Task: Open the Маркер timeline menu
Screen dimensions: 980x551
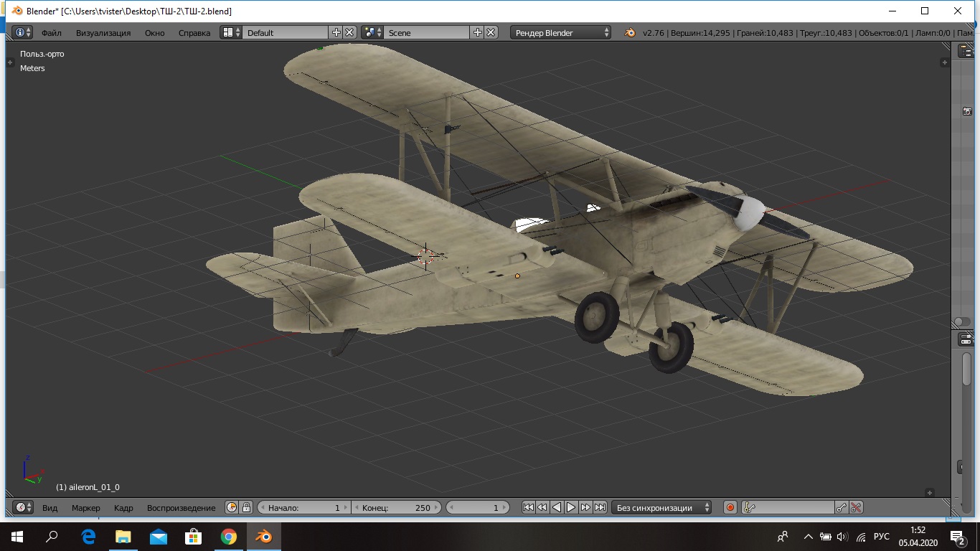Action: pos(86,508)
